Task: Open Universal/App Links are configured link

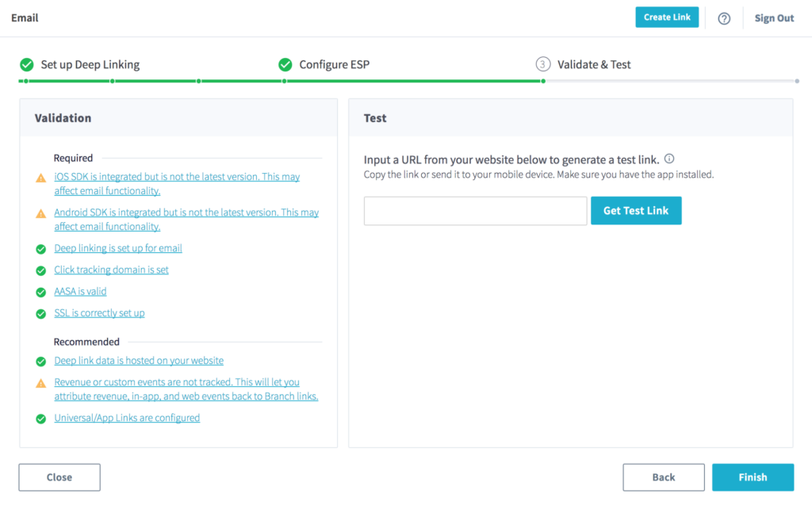Action: [x=127, y=418]
